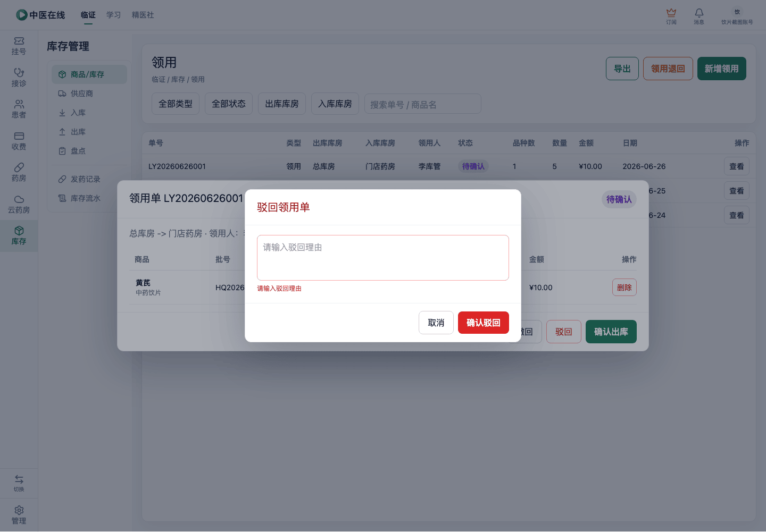The image size is (766, 532).
Task: Click 查看 for LY20260626001 row
Action: click(737, 166)
